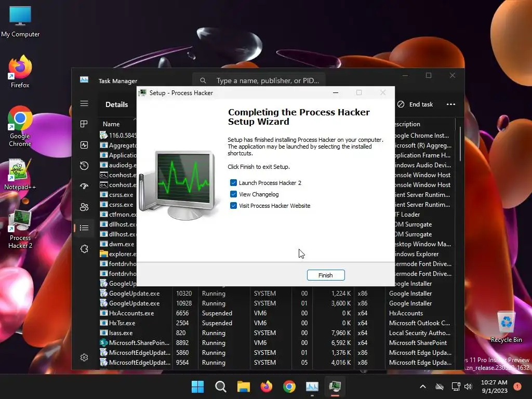Screen dimensions: 532x399
Task: Open App history icon in Task Manager sidebar
Action: click(84, 166)
